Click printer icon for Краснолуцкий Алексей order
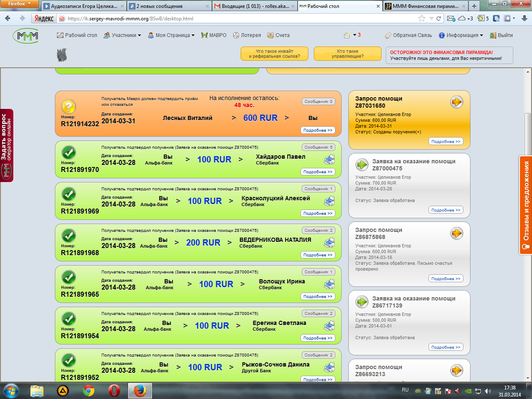 pos(330,201)
